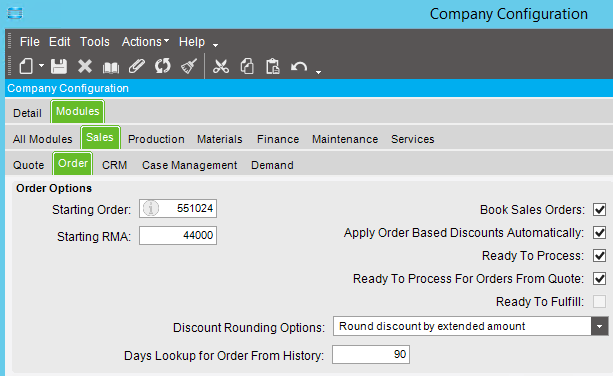Click the New document toolbar icon
The image size is (613, 376).
click(26, 66)
